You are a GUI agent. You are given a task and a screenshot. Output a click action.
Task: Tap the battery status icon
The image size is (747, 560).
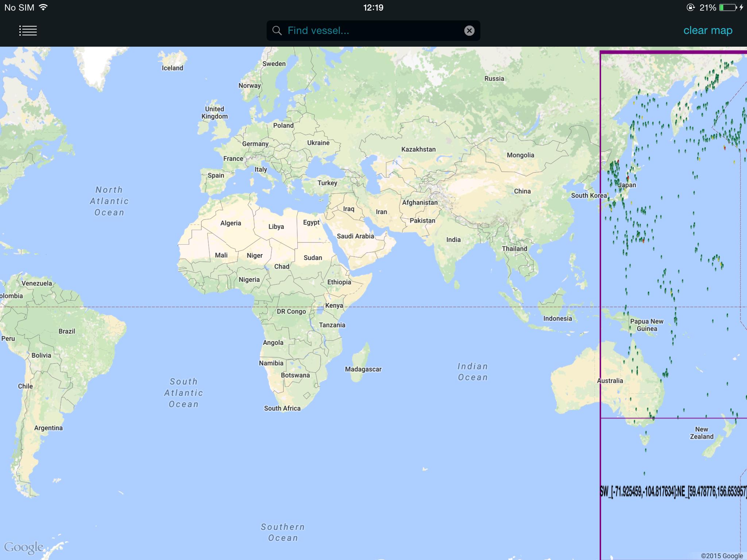[728, 7]
